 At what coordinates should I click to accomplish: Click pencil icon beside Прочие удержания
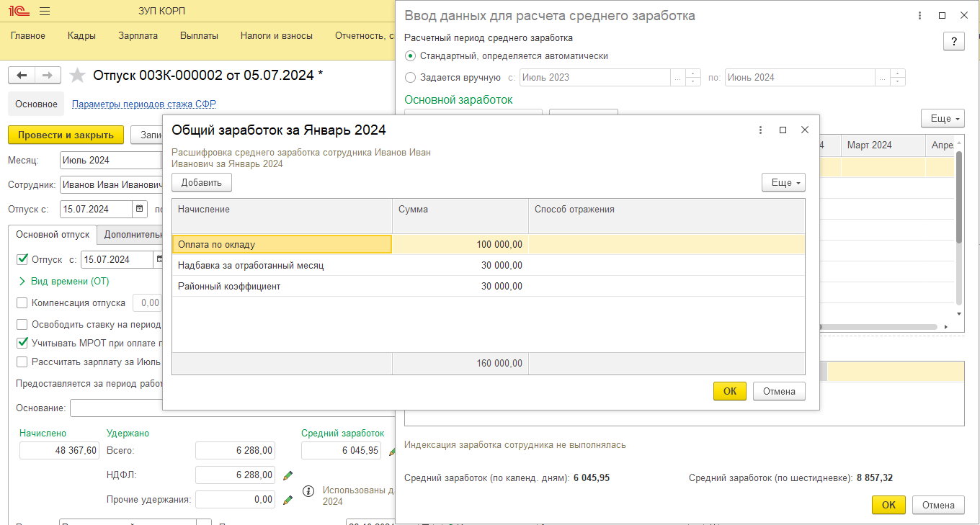click(288, 499)
